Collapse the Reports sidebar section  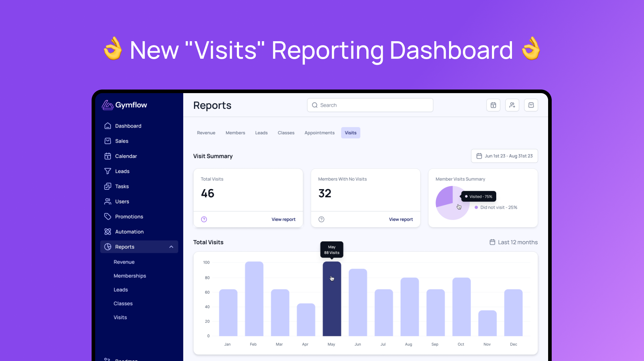(171, 247)
